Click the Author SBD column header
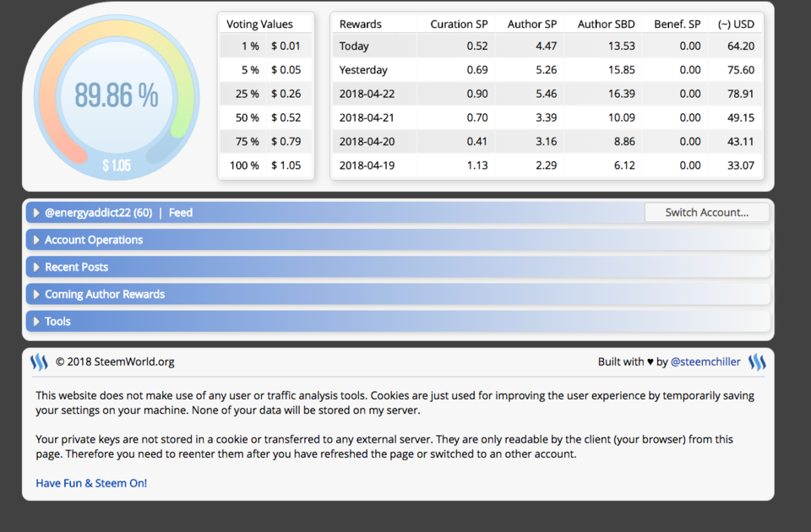Screen dimensions: 811x532 tap(607, 24)
